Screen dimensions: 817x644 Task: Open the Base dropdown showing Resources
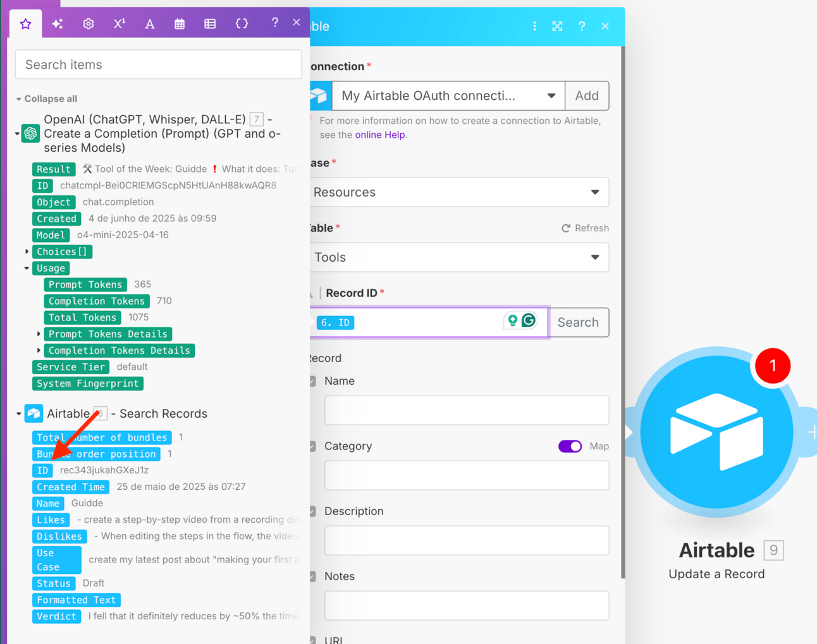tap(460, 192)
